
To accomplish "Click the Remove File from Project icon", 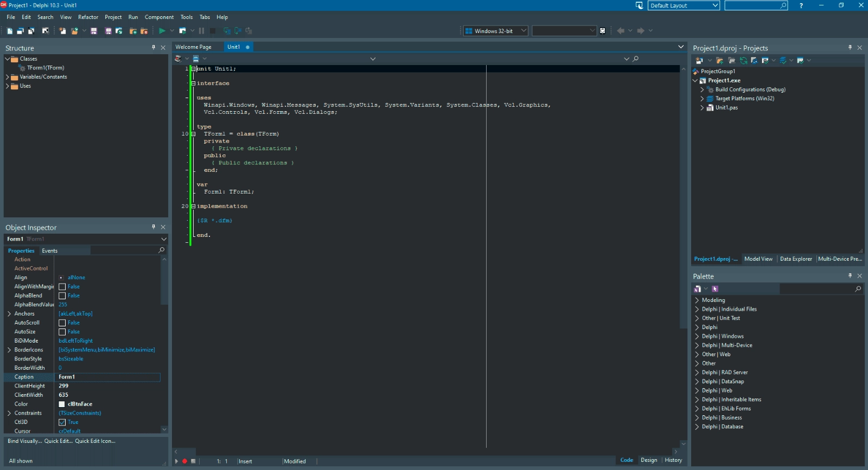I will coord(144,31).
